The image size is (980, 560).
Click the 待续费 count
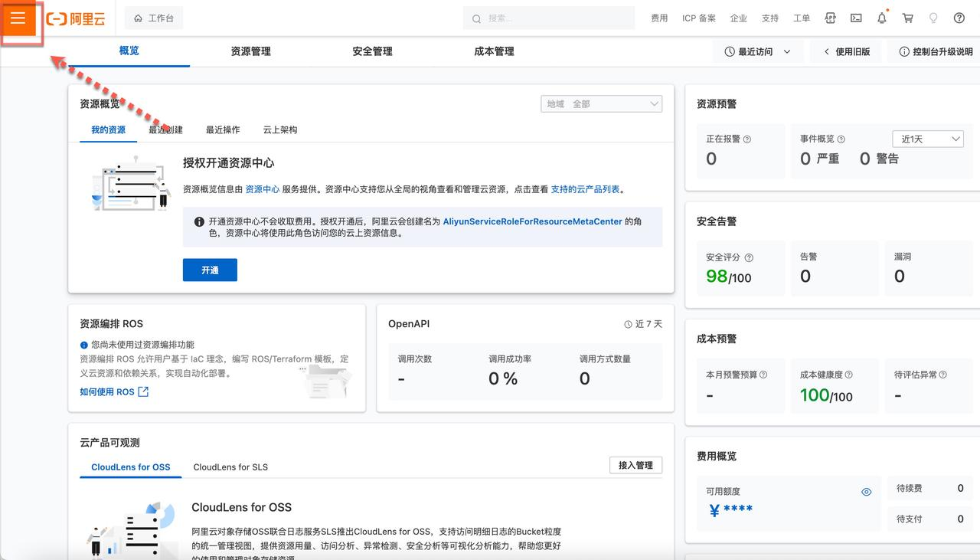(x=960, y=488)
